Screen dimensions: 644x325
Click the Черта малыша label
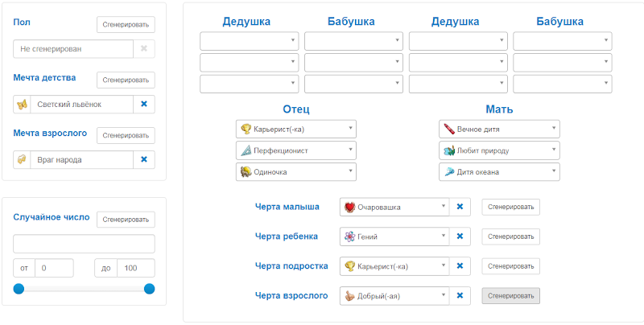pyautogui.click(x=287, y=207)
